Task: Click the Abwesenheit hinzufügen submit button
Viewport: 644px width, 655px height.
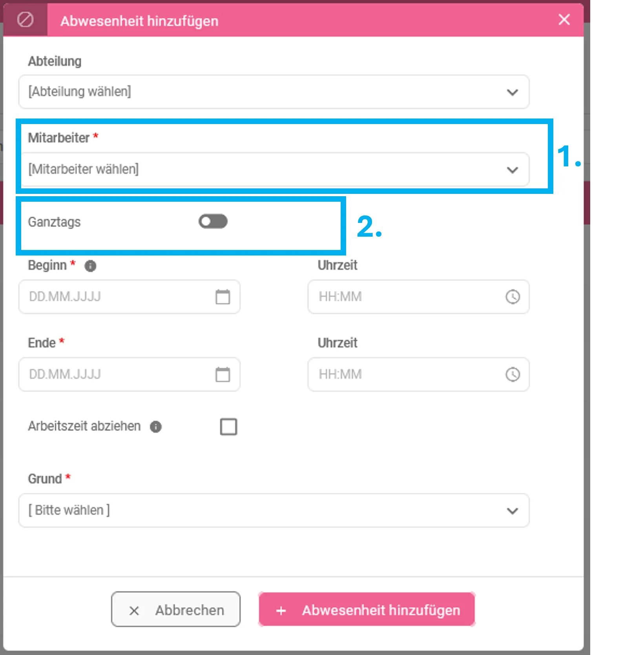Action: (367, 609)
